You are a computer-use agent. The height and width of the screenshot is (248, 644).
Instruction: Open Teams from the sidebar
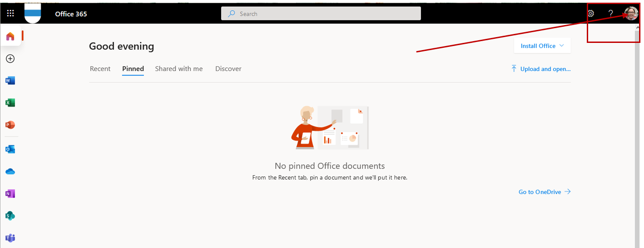click(10, 238)
